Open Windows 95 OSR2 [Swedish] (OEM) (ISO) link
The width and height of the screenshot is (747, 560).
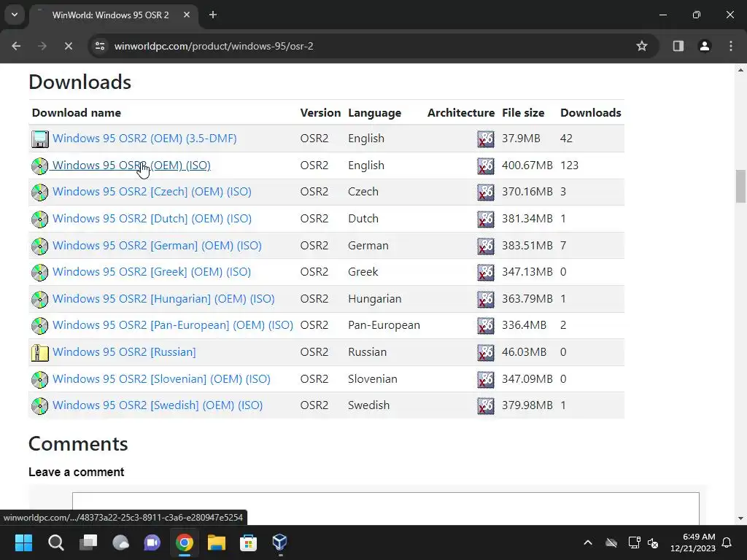point(158,405)
